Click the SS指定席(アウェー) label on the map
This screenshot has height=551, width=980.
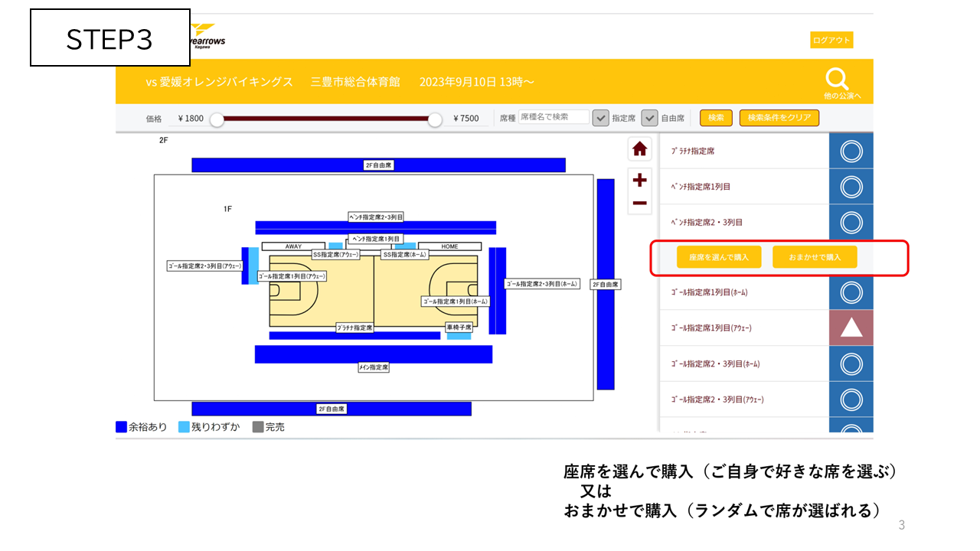(336, 254)
